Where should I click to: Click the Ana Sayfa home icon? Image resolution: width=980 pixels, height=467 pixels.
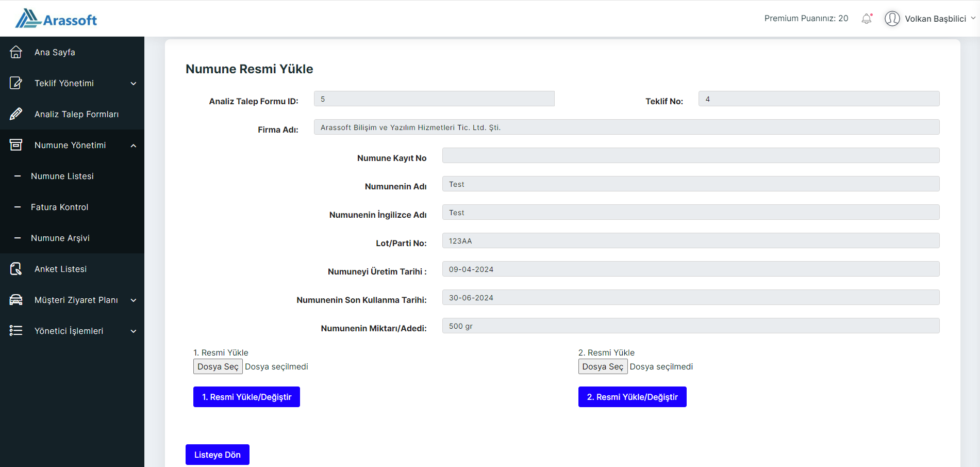[x=16, y=52]
